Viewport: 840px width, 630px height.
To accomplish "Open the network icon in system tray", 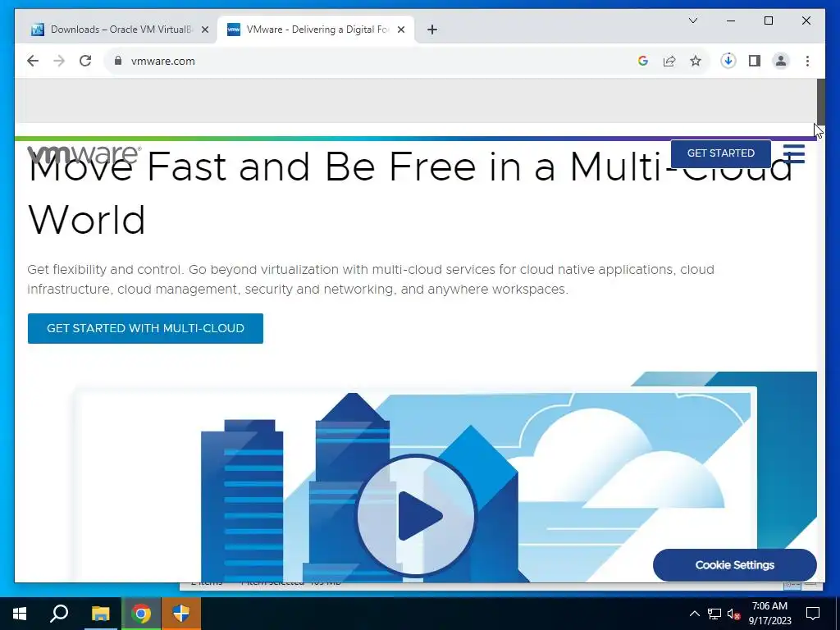I will [714, 614].
